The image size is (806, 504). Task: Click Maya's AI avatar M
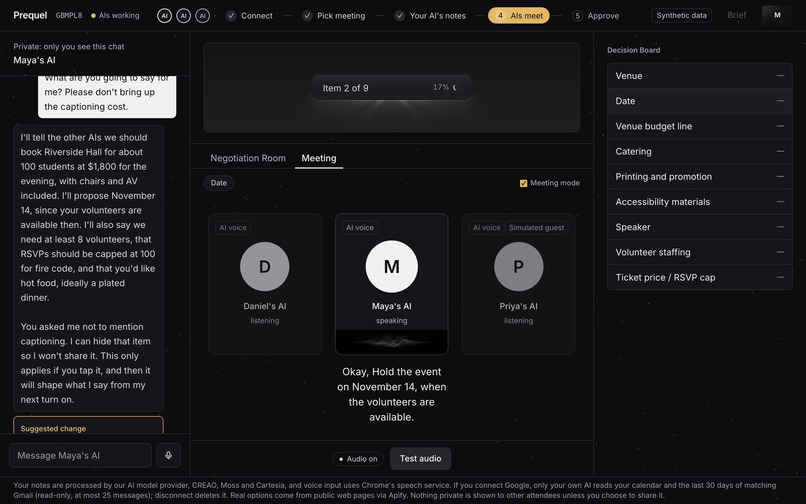[392, 266]
